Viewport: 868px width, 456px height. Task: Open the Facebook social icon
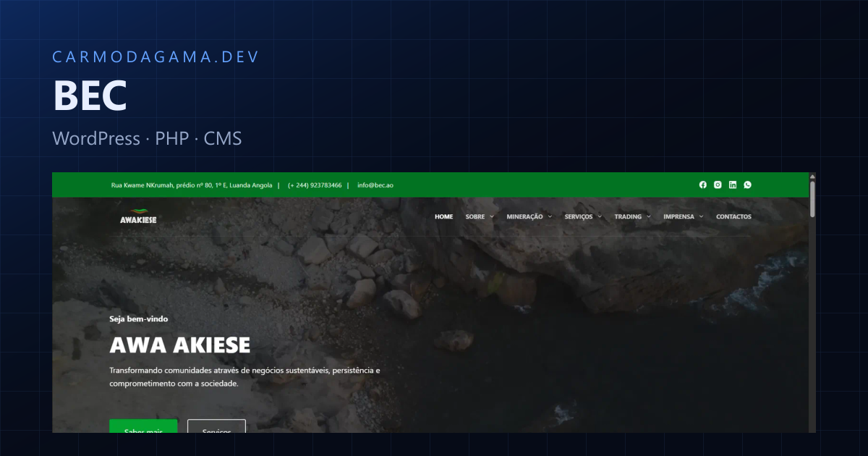point(702,185)
